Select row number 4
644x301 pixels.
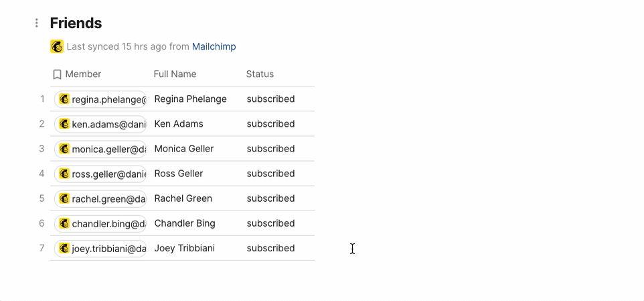tap(42, 174)
